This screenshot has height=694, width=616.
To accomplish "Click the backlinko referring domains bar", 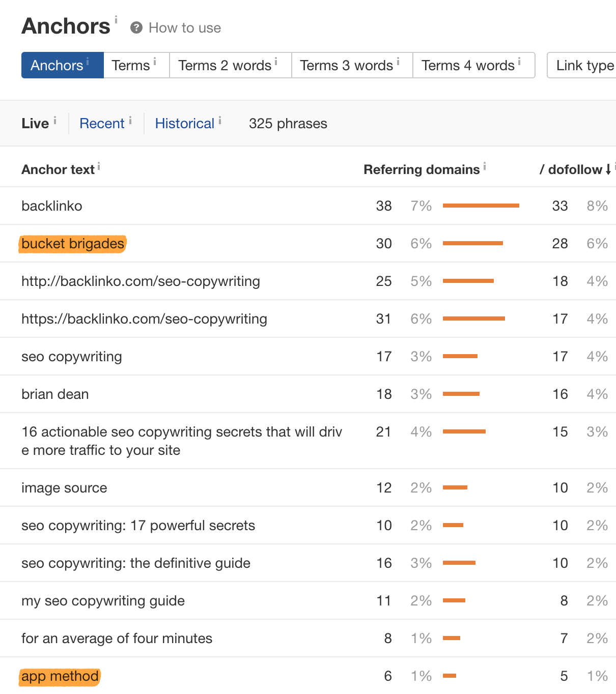I will [481, 206].
